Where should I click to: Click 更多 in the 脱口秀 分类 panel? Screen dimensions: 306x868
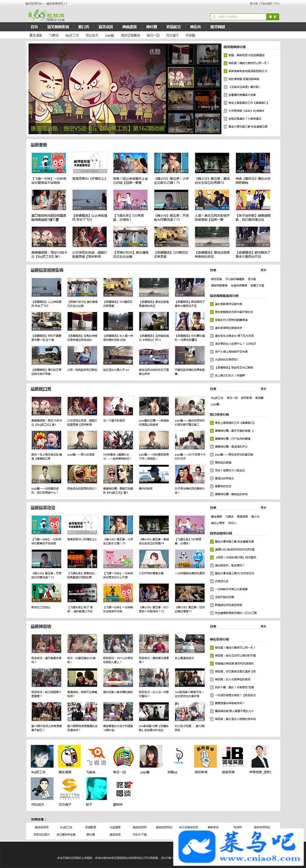[263, 389]
